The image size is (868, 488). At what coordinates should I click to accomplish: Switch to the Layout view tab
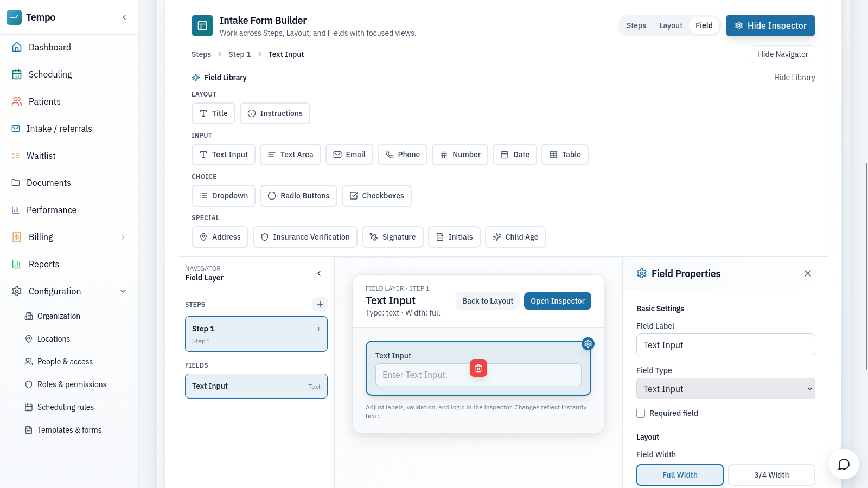click(671, 25)
